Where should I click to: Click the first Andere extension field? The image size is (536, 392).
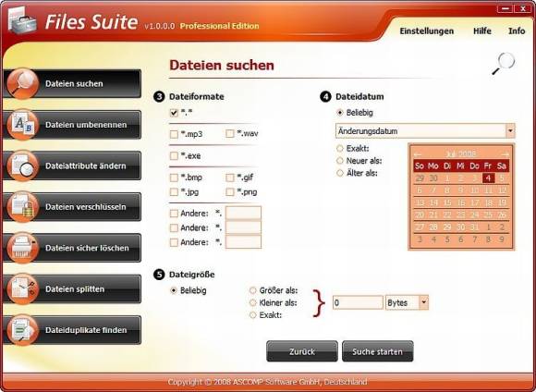point(243,213)
